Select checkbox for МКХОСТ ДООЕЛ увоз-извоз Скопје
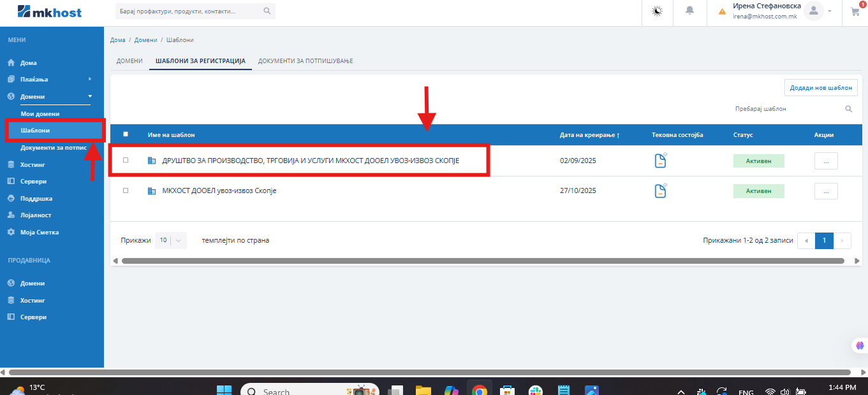This screenshot has height=395, width=868. pos(126,190)
